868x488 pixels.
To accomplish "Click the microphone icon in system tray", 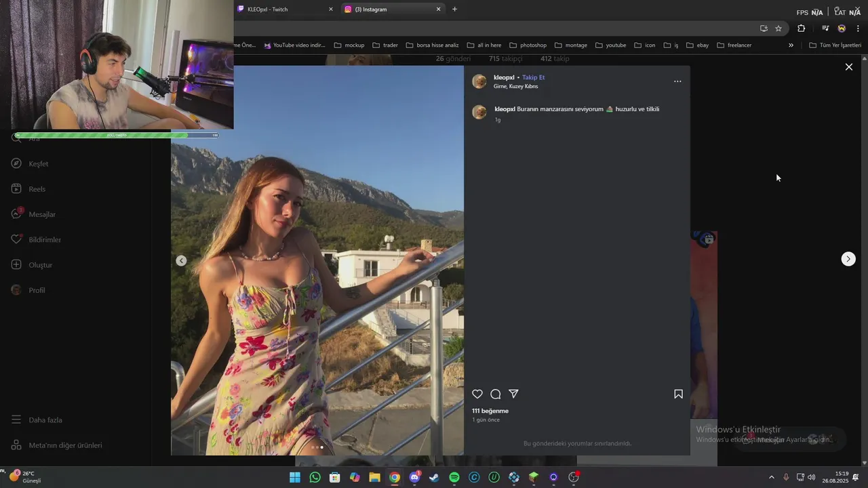I will tap(786, 477).
